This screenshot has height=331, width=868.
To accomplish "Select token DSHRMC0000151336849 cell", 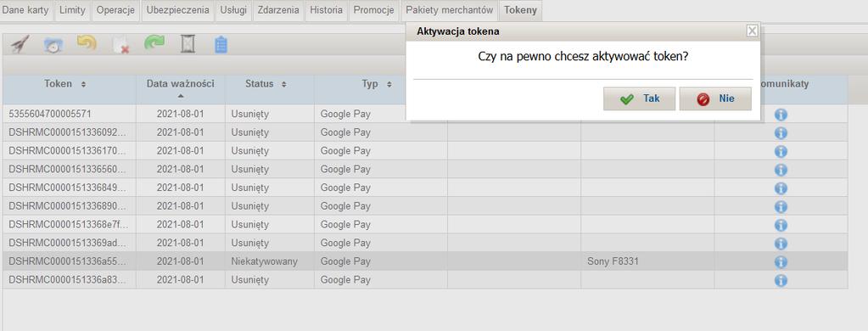I will coord(70,188).
